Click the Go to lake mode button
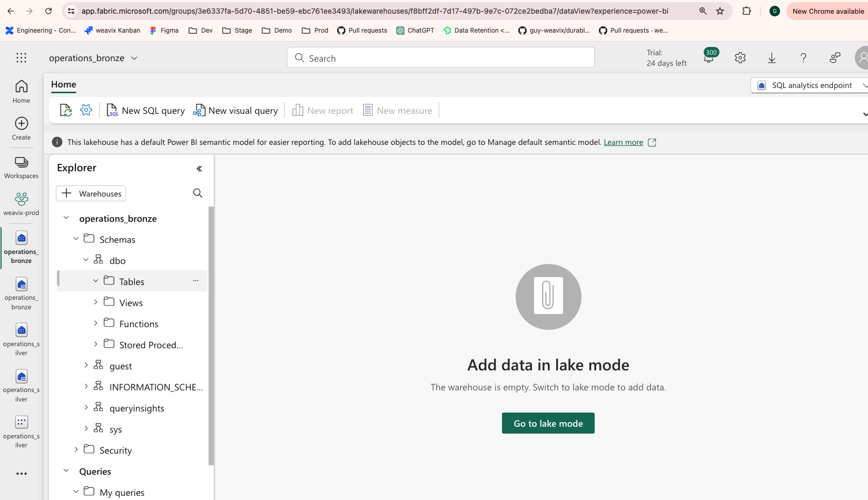Screen dimensions: 868x500 (548, 423)
